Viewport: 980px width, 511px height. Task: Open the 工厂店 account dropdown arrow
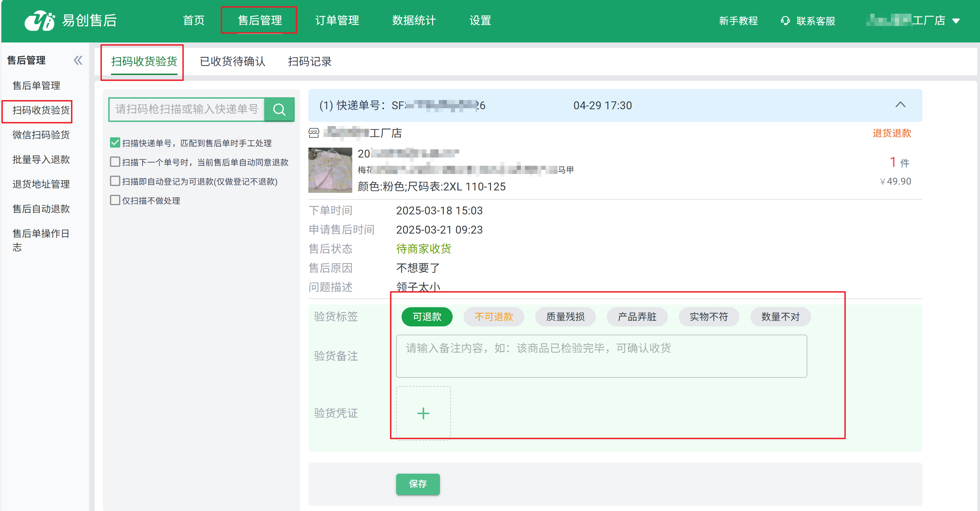(x=956, y=21)
